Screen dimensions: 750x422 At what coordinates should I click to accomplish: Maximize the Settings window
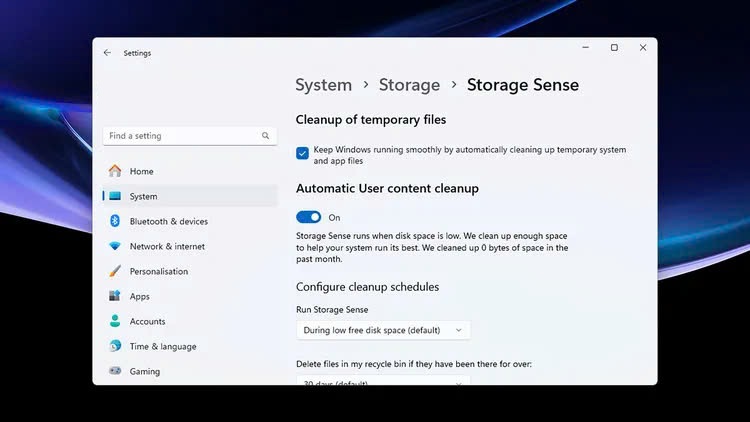click(614, 48)
